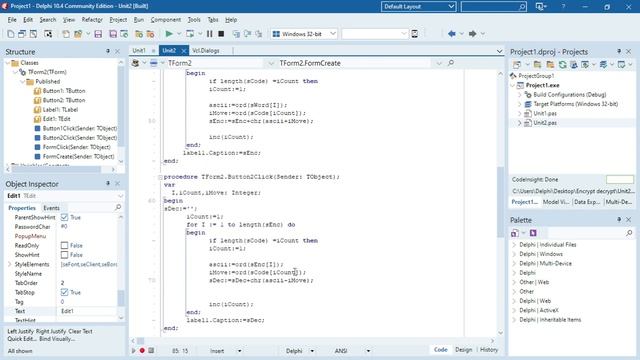640x360 pixels.
Task: Open the Refactor menu
Action: tap(92, 20)
